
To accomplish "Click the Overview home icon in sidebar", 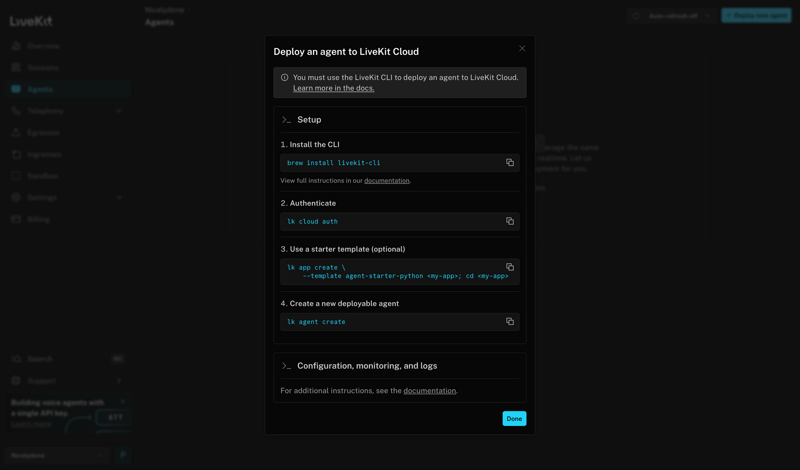I will tap(16, 46).
